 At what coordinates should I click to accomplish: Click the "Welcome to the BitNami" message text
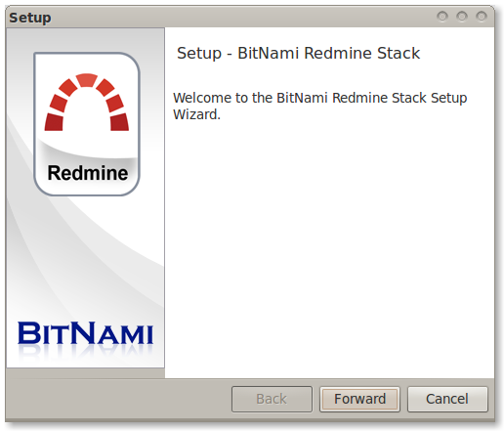click(250, 98)
